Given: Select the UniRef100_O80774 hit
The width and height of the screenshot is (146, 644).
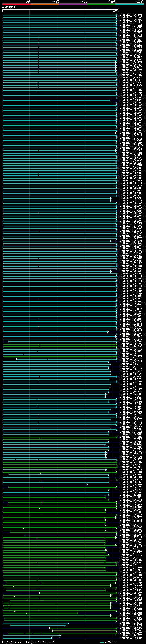Looking at the screenshot, I should click(131, 63).
